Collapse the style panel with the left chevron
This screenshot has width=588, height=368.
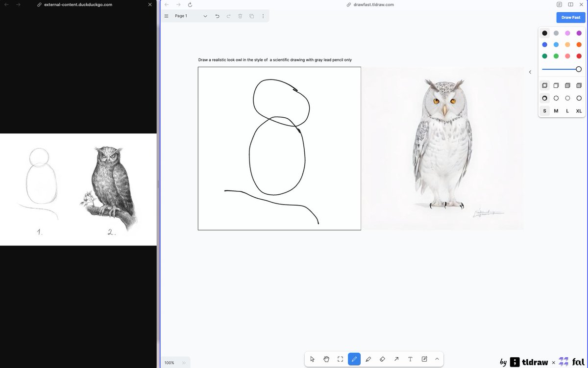[x=530, y=72]
